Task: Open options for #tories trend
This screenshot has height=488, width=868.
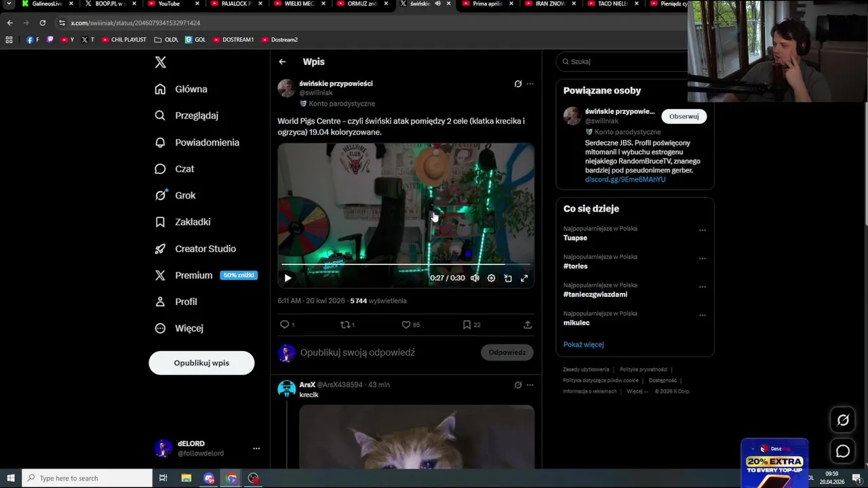Action: (703, 259)
